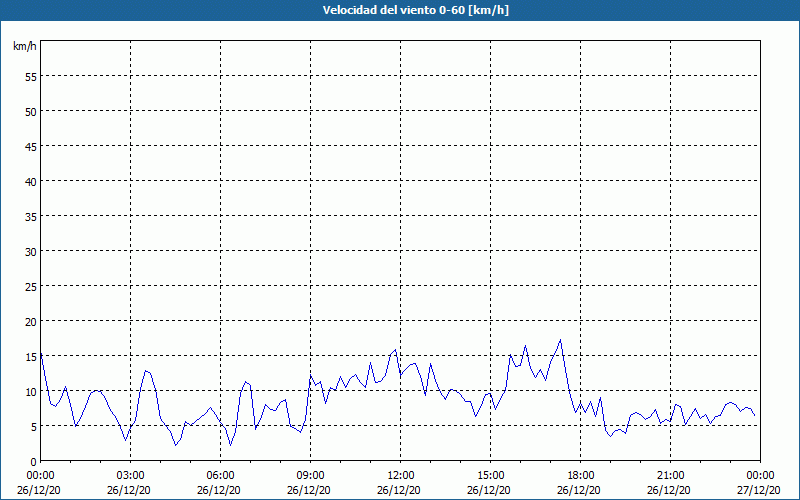Click the 15:00 time axis label

pos(490,476)
